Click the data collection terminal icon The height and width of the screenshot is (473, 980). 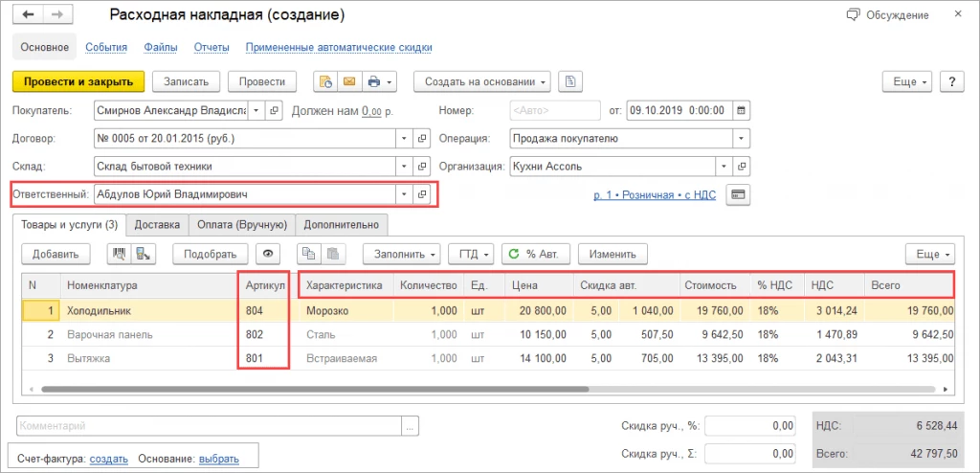click(x=144, y=254)
